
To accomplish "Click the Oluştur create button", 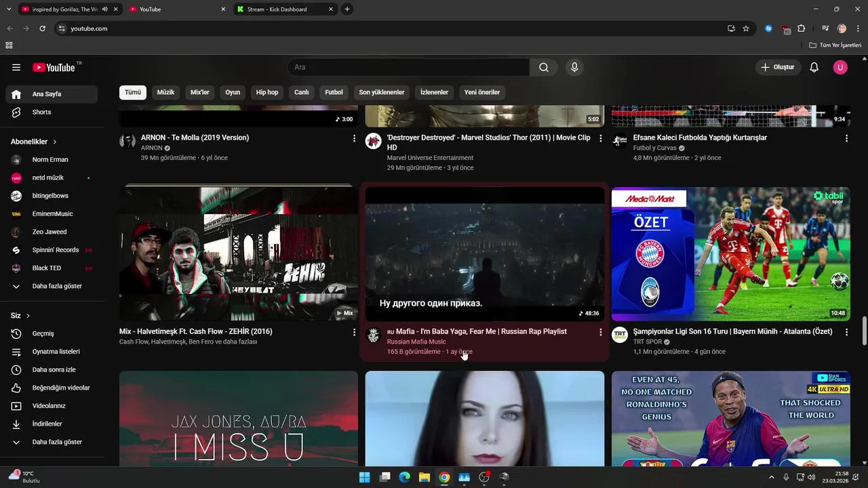I will (x=778, y=67).
